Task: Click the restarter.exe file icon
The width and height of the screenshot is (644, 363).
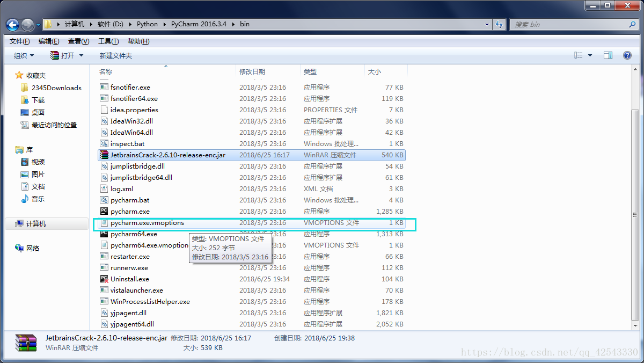Action: coord(105,256)
